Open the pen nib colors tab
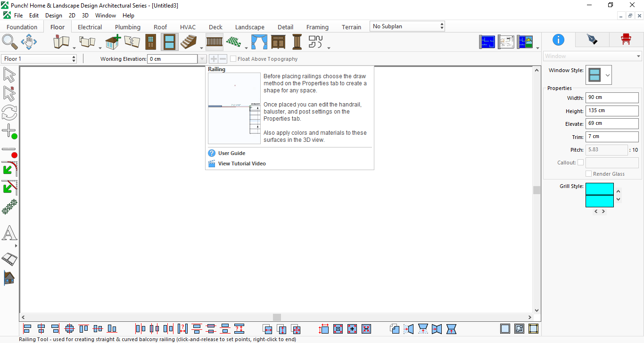The height and width of the screenshot is (343, 644). (x=592, y=40)
